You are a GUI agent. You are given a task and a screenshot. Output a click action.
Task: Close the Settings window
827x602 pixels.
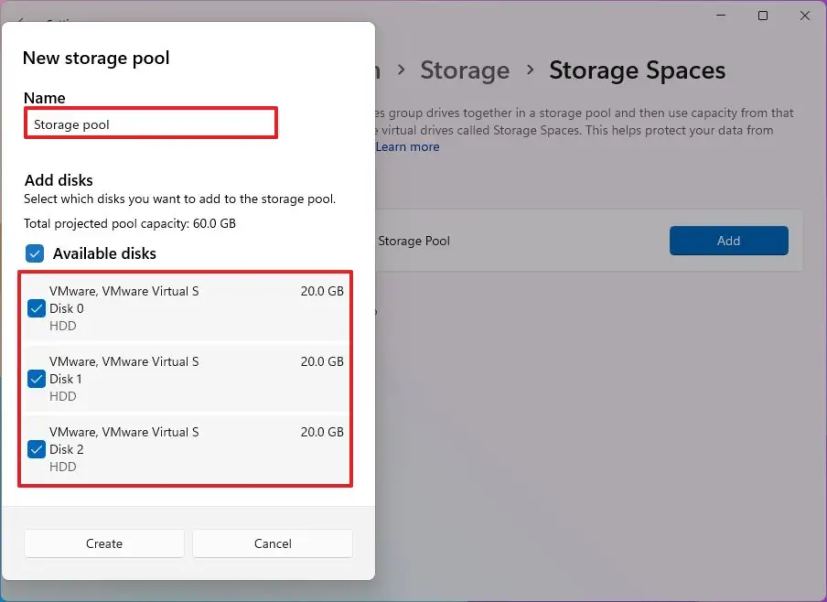point(805,16)
